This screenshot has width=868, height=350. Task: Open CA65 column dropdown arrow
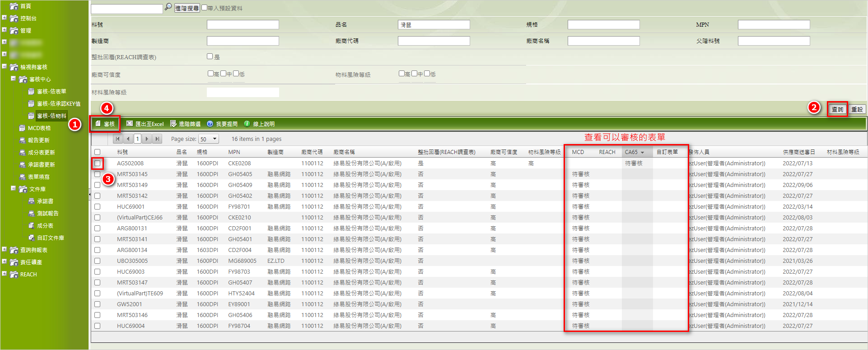click(x=642, y=152)
